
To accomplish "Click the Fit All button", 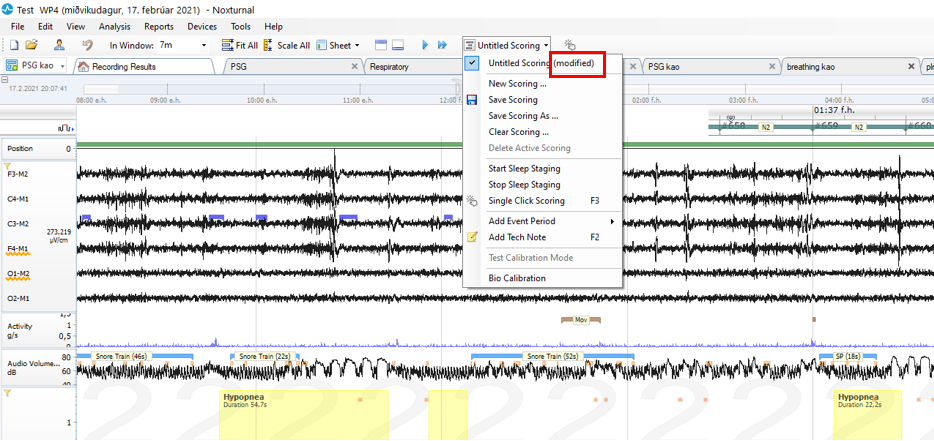I will pos(240,45).
